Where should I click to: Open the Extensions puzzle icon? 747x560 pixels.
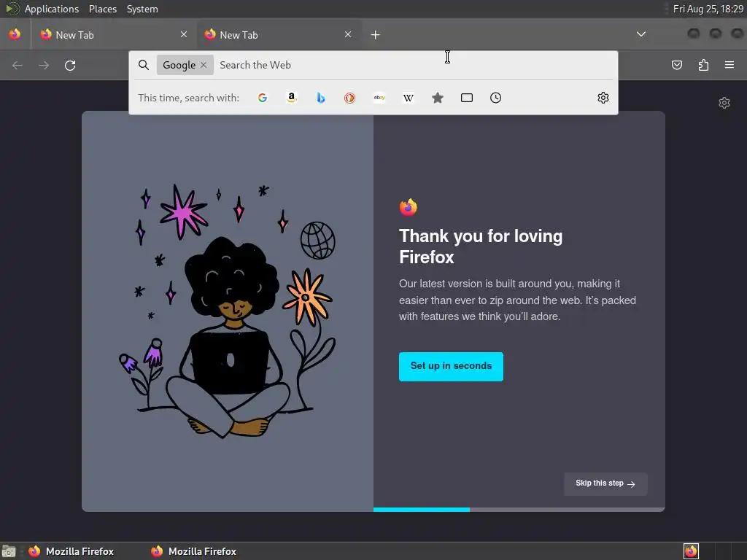[703, 65]
